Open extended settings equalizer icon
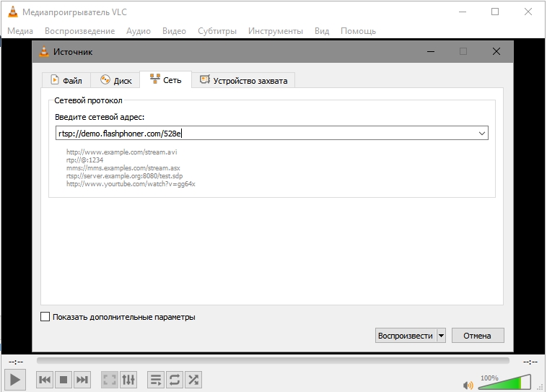Screen dimensions: 547x392 click(128, 379)
